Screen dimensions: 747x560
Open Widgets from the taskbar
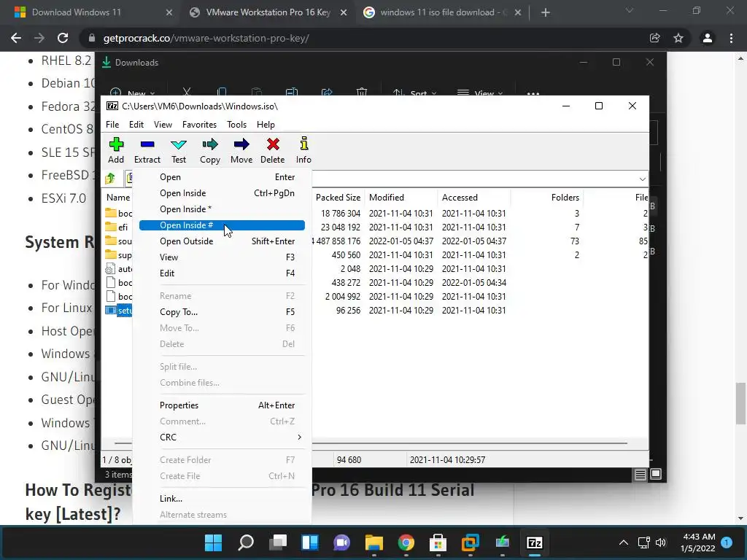coord(309,542)
